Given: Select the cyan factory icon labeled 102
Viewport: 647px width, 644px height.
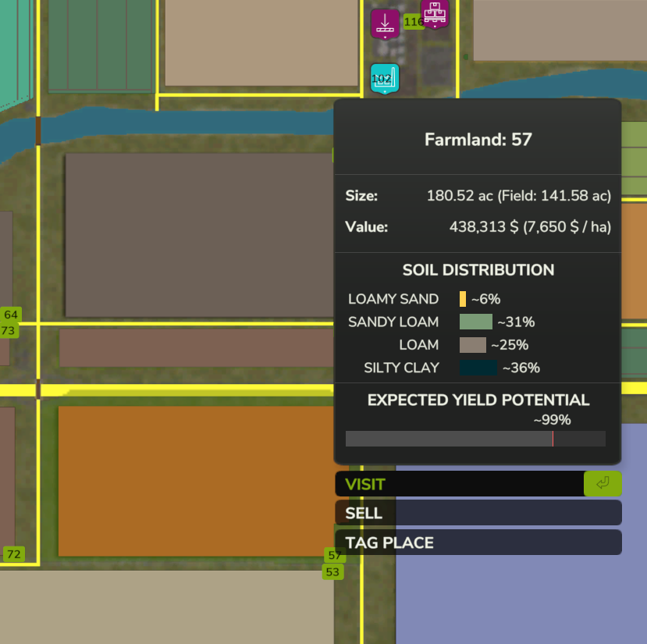Looking at the screenshot, I should click(385, 78).
